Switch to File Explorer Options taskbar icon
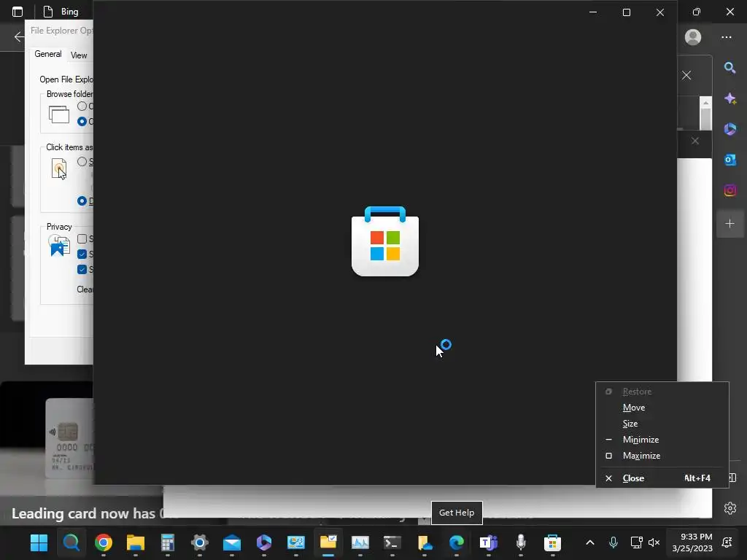This screenshot has height=560, width=747. pos(328,542)
